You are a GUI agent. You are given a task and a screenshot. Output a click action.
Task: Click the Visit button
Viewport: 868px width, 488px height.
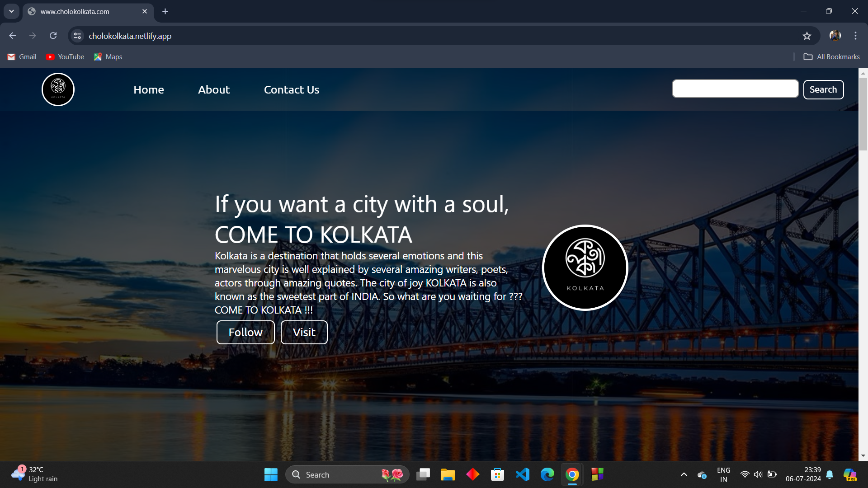[x=304, y=332]
